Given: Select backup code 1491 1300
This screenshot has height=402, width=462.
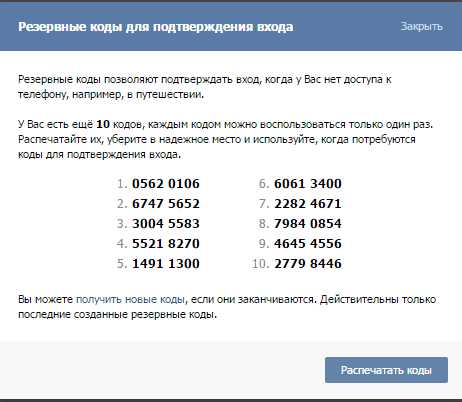Looking at the screenshot, I should (166, 264).
